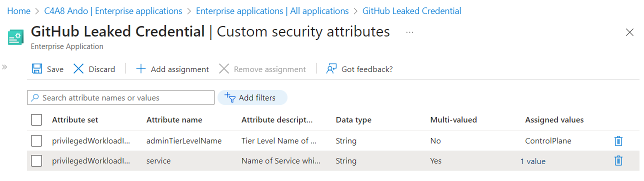Viewport: 644px width, 181px height.
Task: Open Enterprise applications All applications breadcrumb
Action: tap(272, 10)
